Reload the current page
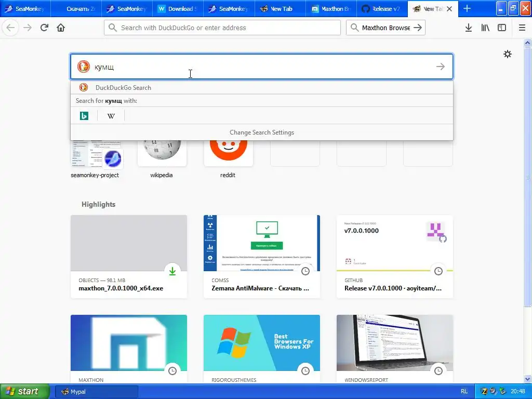The height and width of the screenshot is (399, 532). tap(44, 28)
